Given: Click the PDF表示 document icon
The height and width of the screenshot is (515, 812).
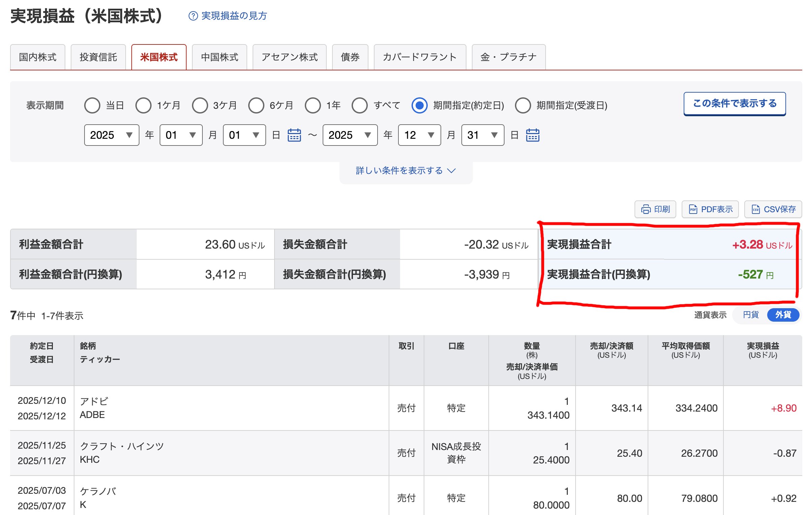Looking at the screenshot, I should 693,210.
